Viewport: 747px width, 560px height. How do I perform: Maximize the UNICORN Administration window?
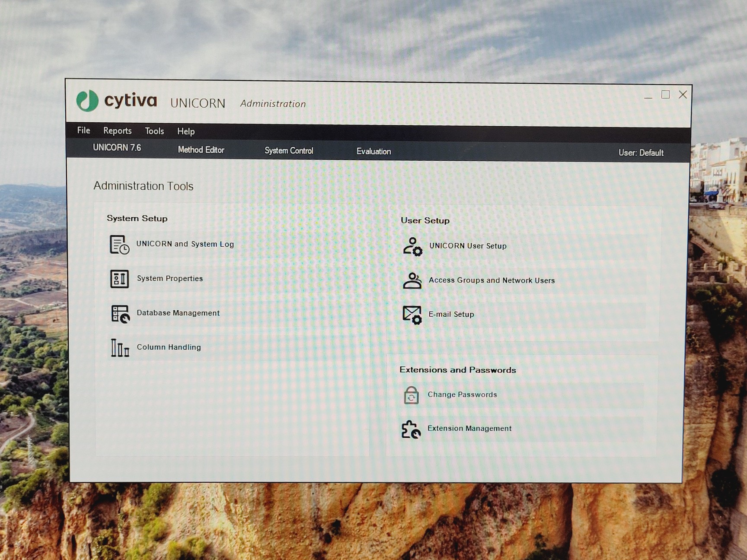665,95
